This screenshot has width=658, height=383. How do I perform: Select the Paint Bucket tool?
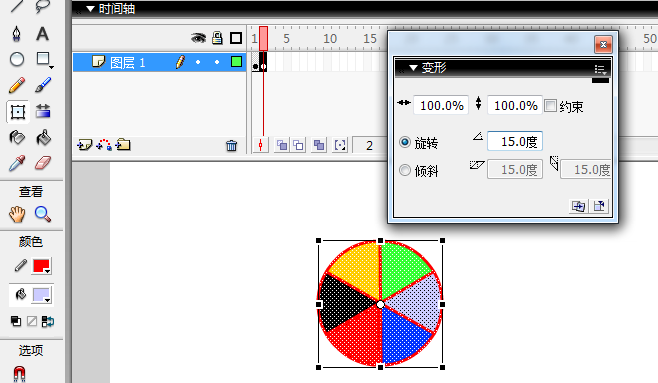(43, 137)
